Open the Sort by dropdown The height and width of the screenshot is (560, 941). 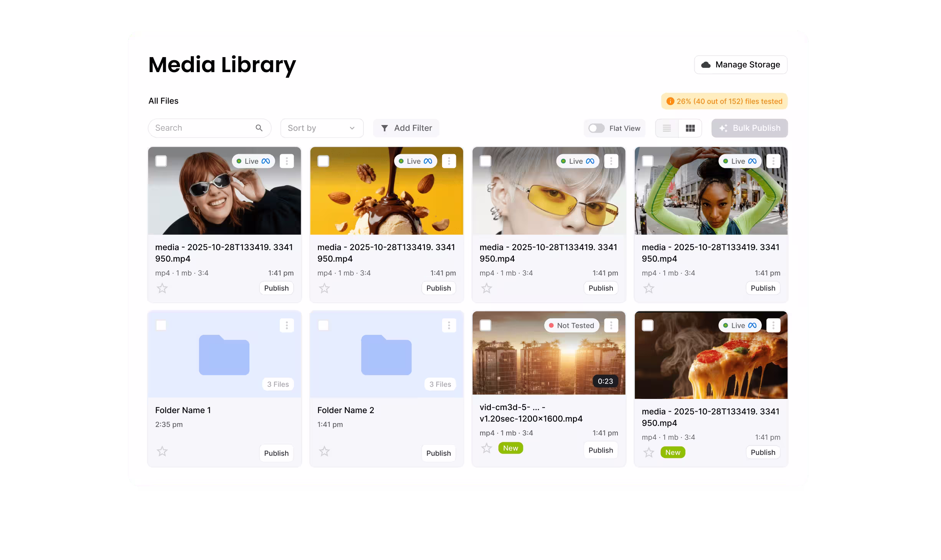tap(322, 128)
